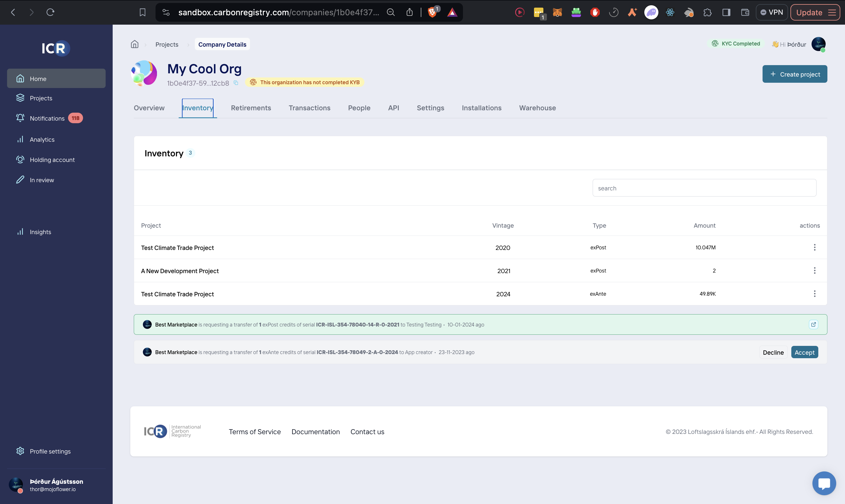This screenshot has height=504, width=845.
Task: Open the chat support bubble
Action: (824, 483)
